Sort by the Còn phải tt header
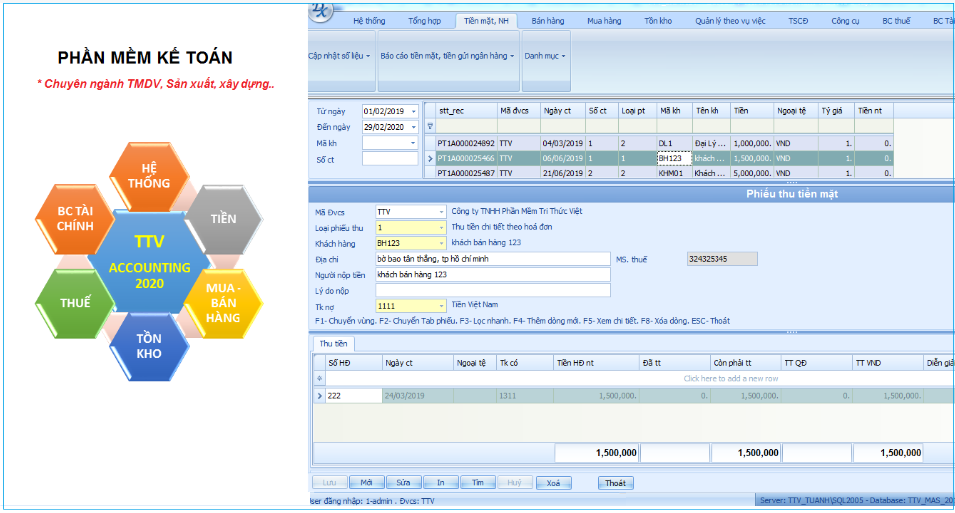 pos(745,363)
